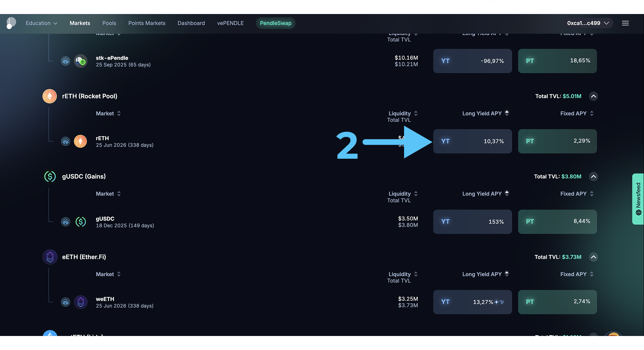Collapse the rETH (Rocket Pool) section
The image size is (644, 350).
pos(594,96)
